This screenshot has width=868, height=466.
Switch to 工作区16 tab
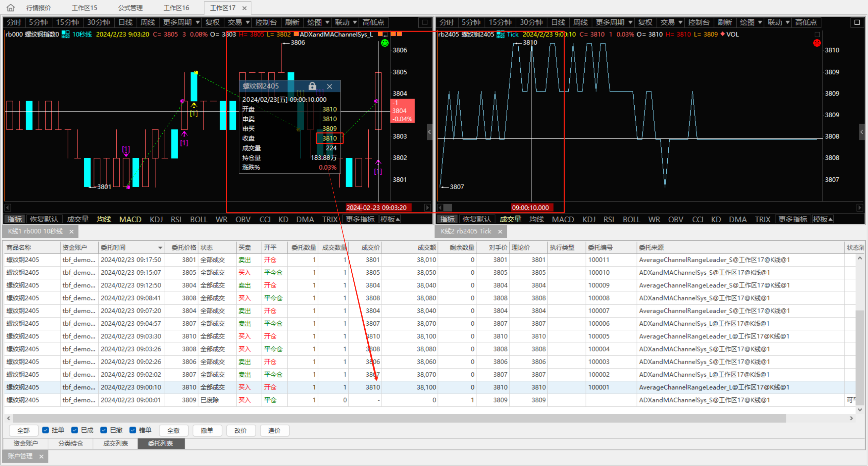pyautogui.click(x=176, y=7)
